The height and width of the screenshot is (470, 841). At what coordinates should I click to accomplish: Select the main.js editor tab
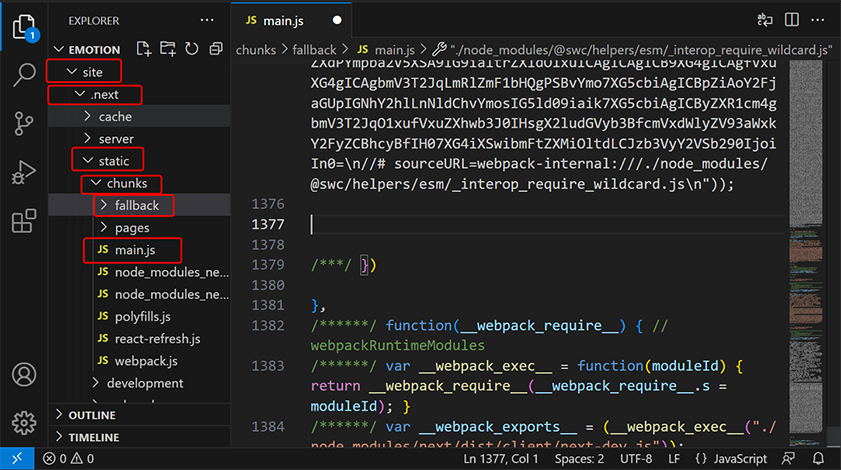click(285, 20)
